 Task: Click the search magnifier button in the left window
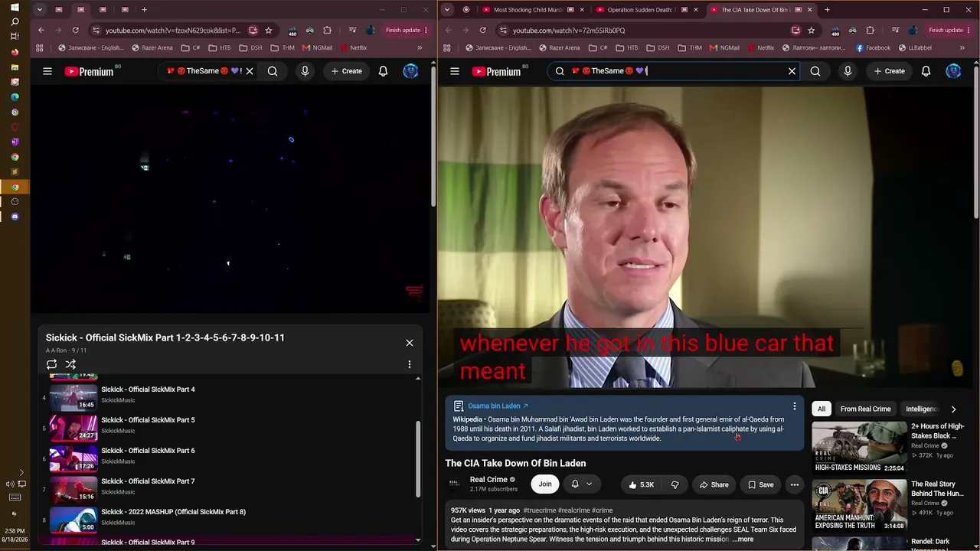tap(273, 71)
